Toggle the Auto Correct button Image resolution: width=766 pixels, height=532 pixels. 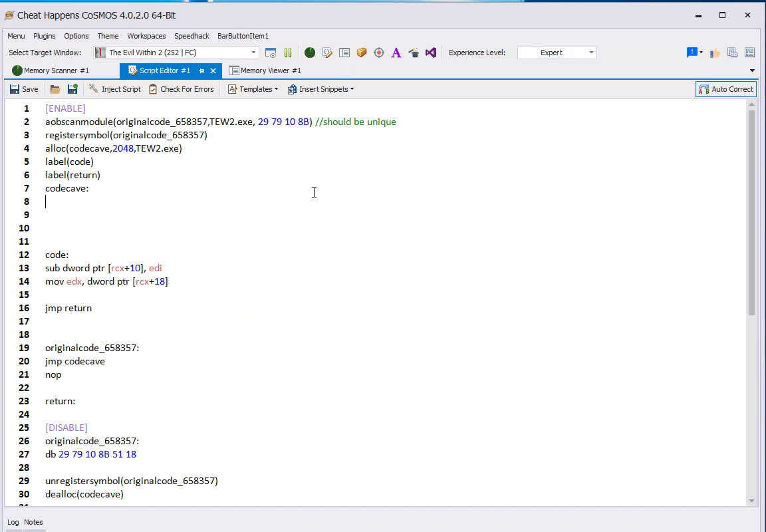click(726, 89)
